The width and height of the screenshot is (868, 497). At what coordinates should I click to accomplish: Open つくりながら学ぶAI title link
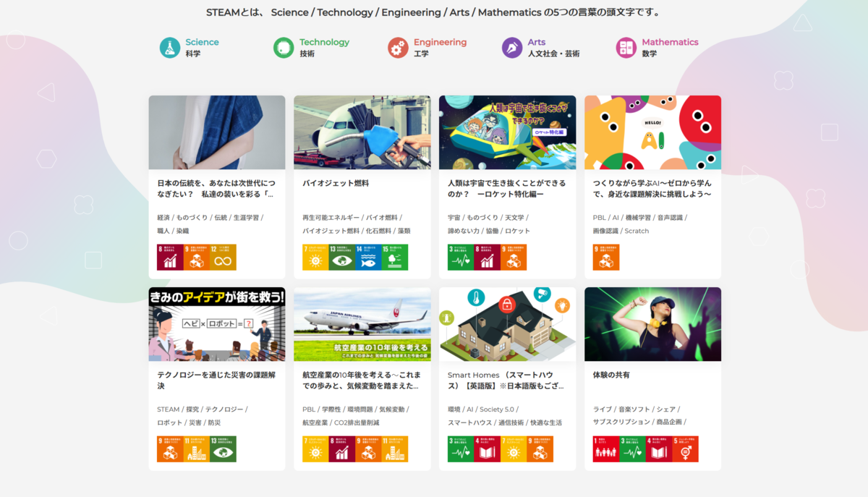tap(652, 189)
